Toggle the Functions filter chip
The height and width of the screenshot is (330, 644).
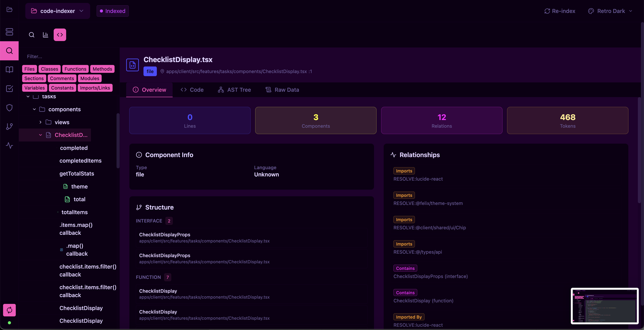tap(75, 69)
